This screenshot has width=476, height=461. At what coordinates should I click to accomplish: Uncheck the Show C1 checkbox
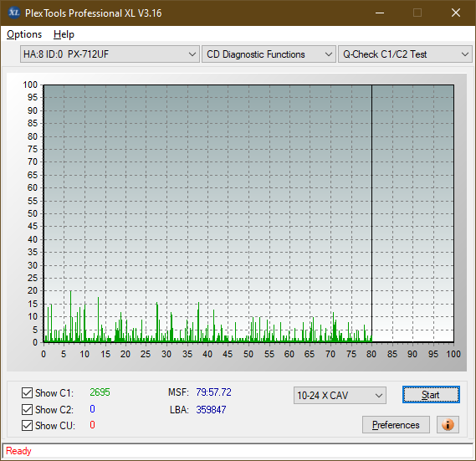click(27, 392)
